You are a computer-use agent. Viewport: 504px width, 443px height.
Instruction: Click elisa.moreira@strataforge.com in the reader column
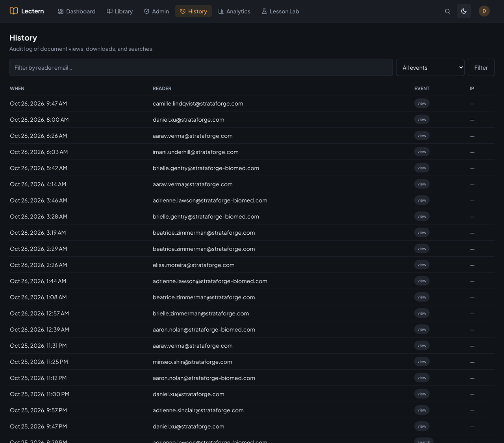pos(194,265)
